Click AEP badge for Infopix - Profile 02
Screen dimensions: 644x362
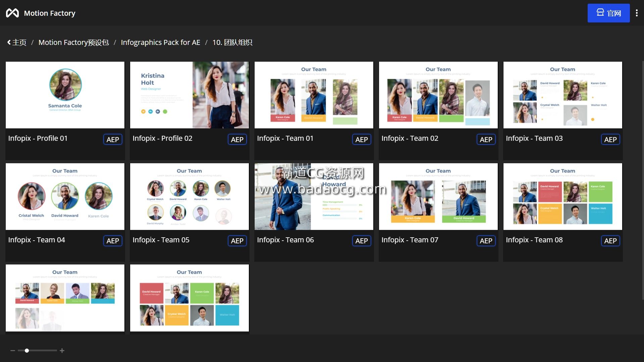pyautogui.click(x=237, y=139)
